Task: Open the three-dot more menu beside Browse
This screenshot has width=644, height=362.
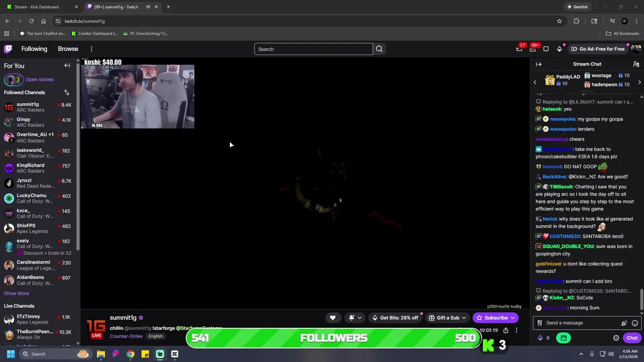Action: [x=92, y=49]
